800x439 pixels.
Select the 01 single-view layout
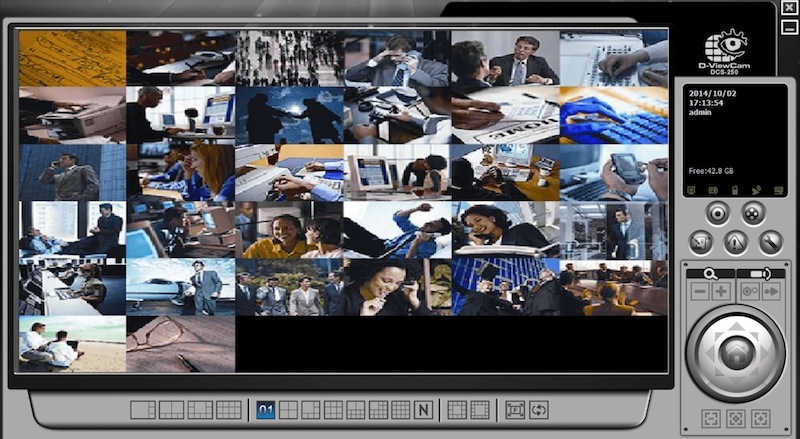266,409
